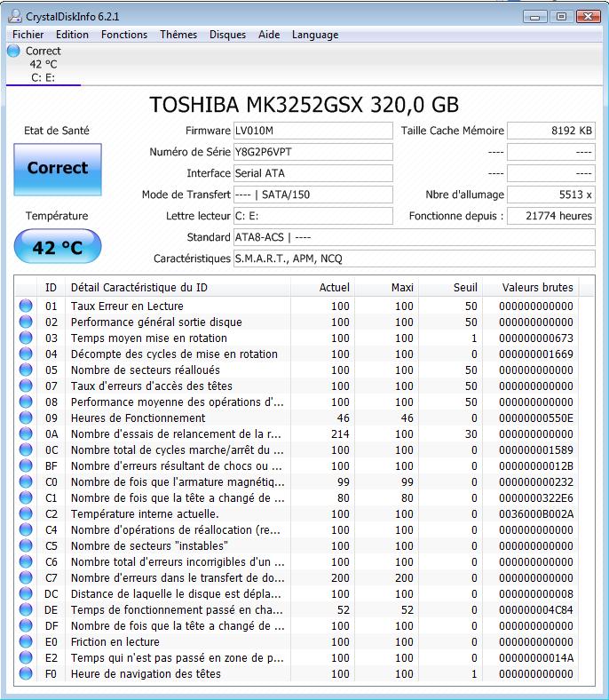This screenshot has width=609, height=700.
Task: Click the Maxi column header
Action: click(x=386, y=288)
